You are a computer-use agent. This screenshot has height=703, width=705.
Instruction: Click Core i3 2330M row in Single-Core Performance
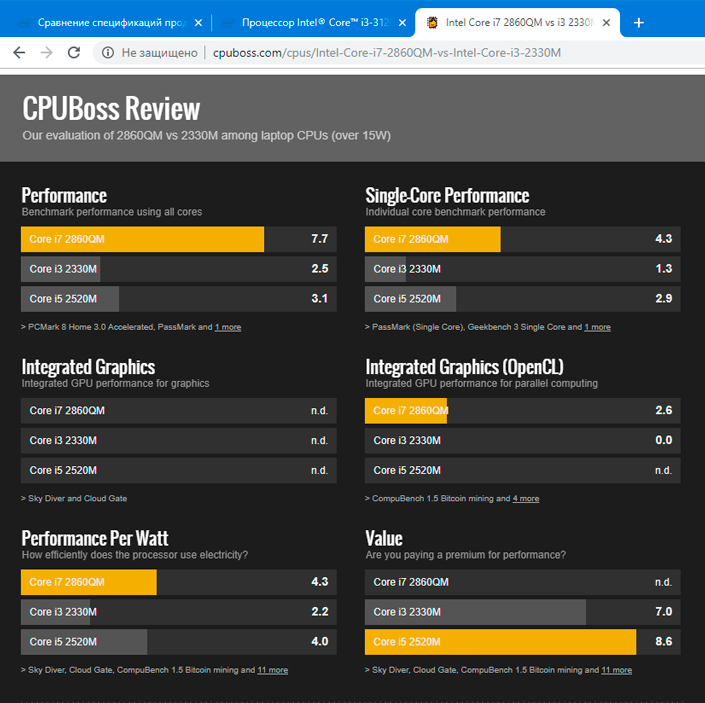click(x=522, y=269)
